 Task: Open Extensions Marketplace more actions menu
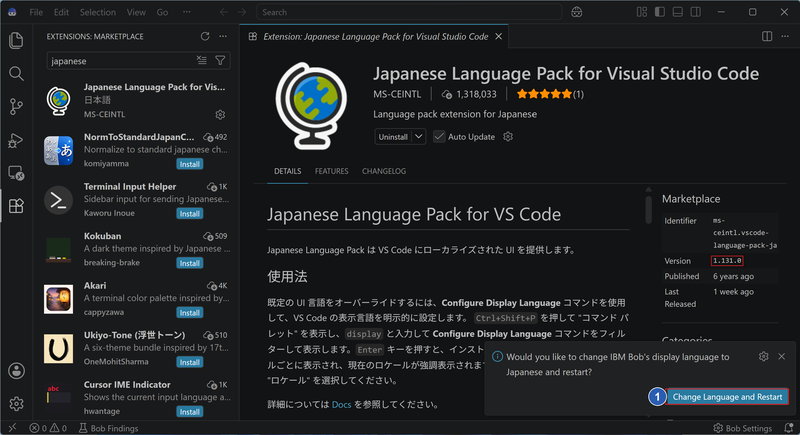(x=223, y=36)
